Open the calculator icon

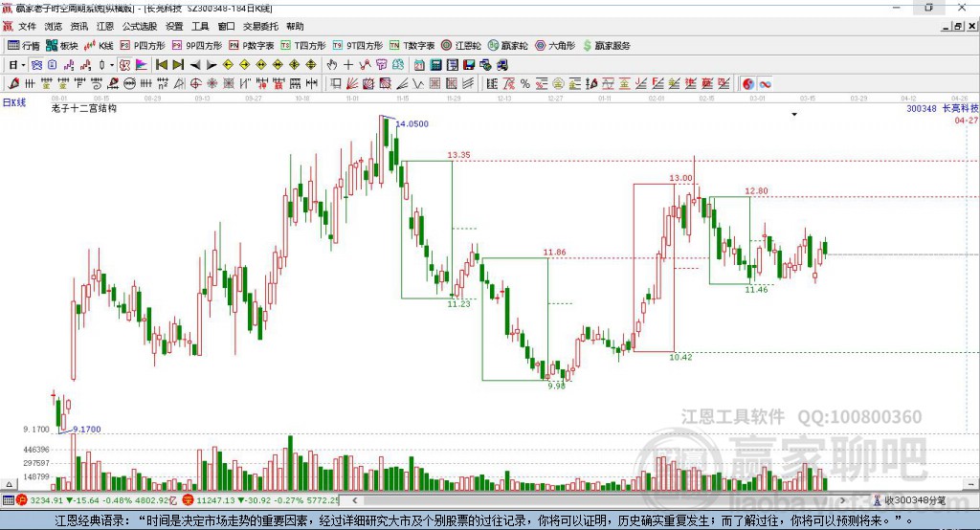[435, 65]
